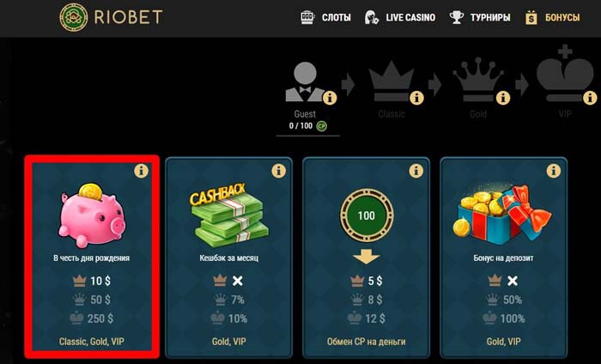The image size is (601, 364).
Task: Show info on CP exchange card
Action: click(416, 171)
